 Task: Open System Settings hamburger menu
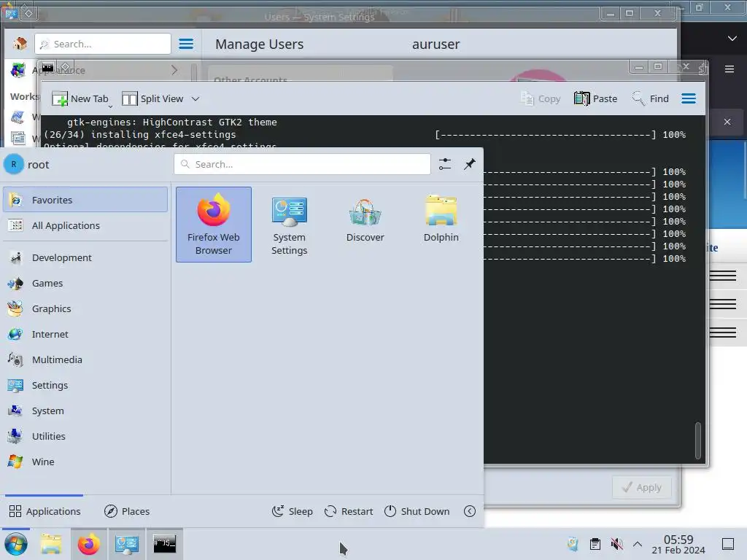tap(186, 44)
